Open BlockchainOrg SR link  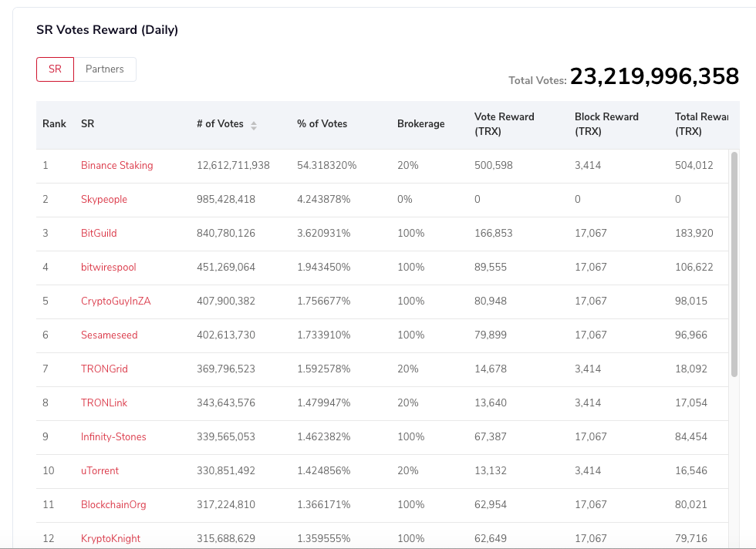pos(113,504)
